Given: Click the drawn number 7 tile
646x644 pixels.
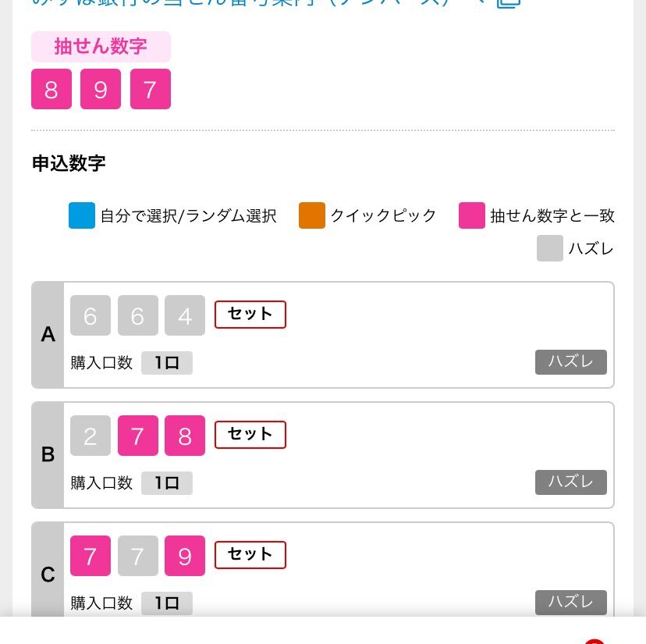Looking at the screenshot, I should point(151,89).
